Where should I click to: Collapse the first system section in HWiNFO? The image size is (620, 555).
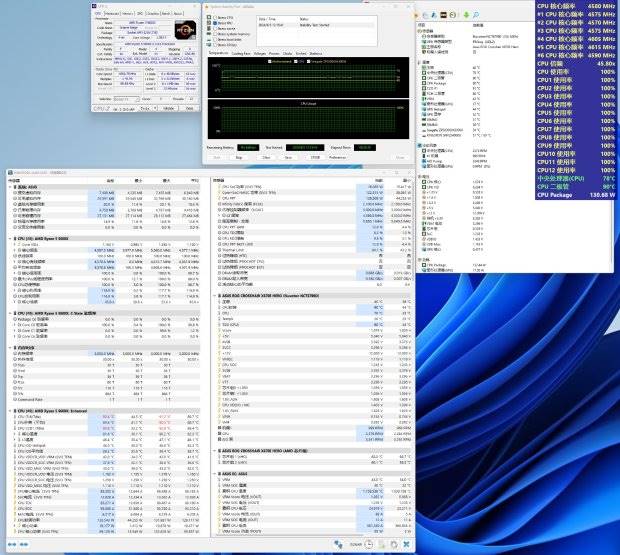click(x=10, y=187)
